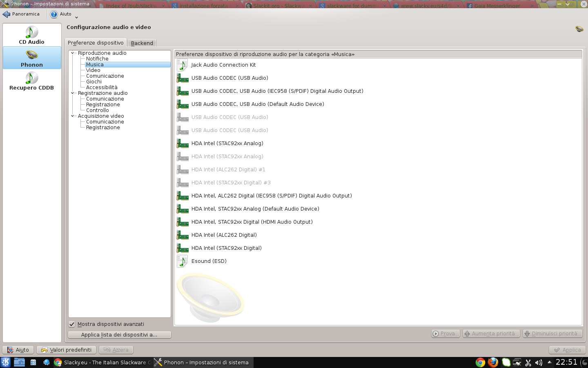Click the Jack Audio Connection Kit icon
This screenshot has width=588, height=368.
[182, 65]
